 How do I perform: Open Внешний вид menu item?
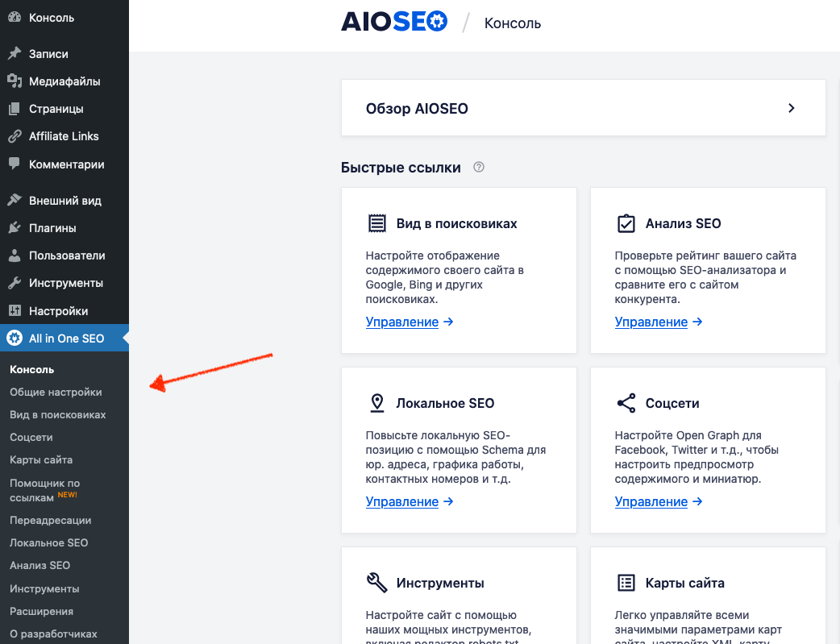coord(64,201)
